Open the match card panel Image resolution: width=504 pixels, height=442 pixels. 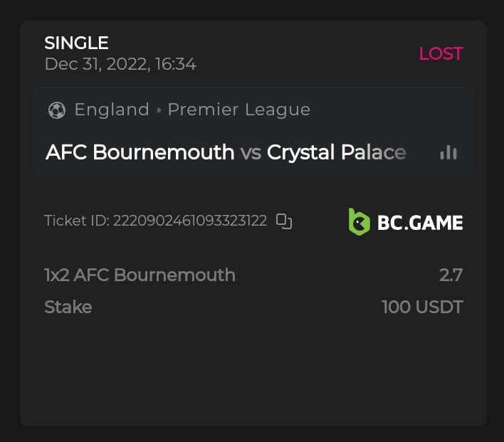(x=253, y=132)
